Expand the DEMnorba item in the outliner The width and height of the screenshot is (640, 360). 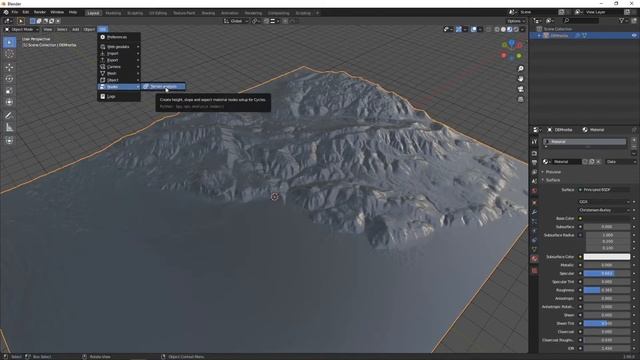[539, 36]
